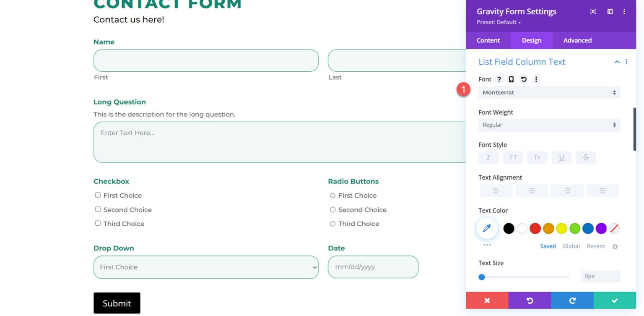Pick red from the Text Color swatches
644x316 pixels.
(535, 228)
